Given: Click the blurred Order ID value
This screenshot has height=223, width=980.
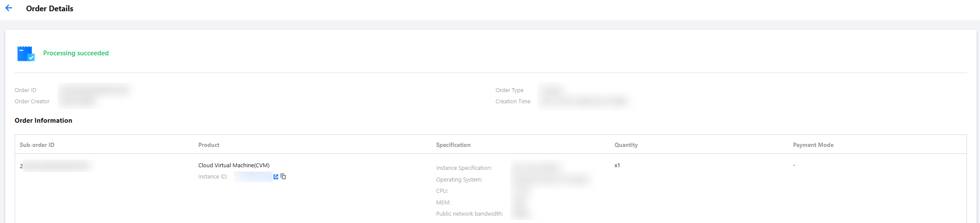Looking at the screenshot, I should 95,90.
